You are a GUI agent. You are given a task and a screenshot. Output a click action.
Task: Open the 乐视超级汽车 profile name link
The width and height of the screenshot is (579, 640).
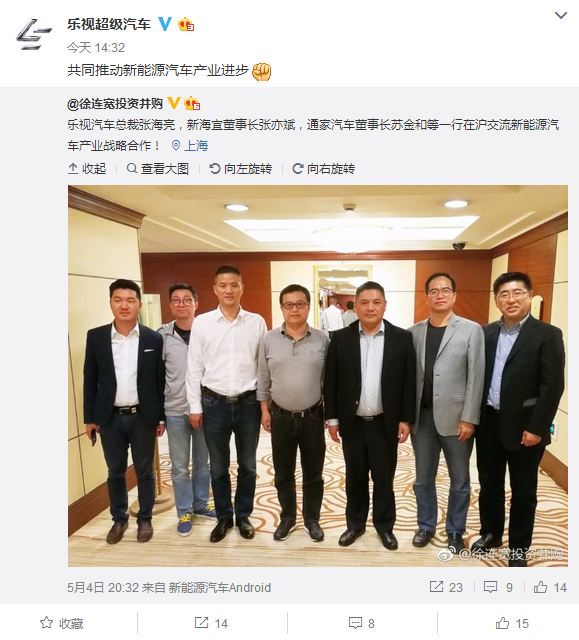(109, 24)
